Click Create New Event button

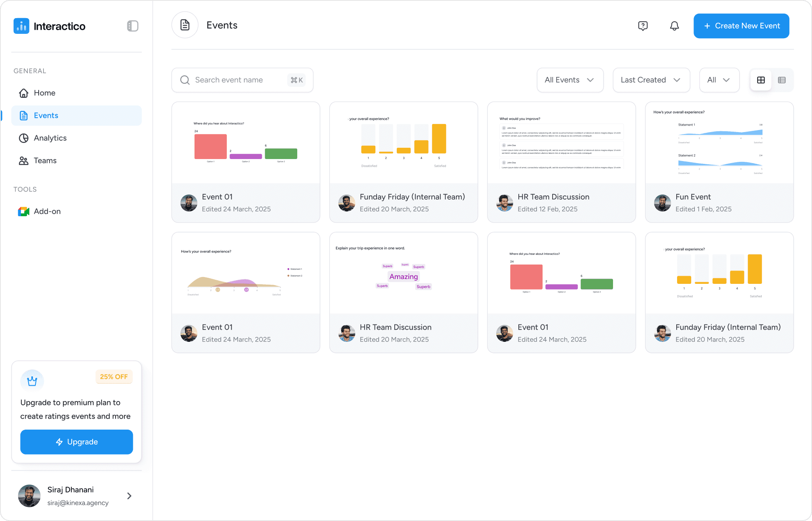741,26
